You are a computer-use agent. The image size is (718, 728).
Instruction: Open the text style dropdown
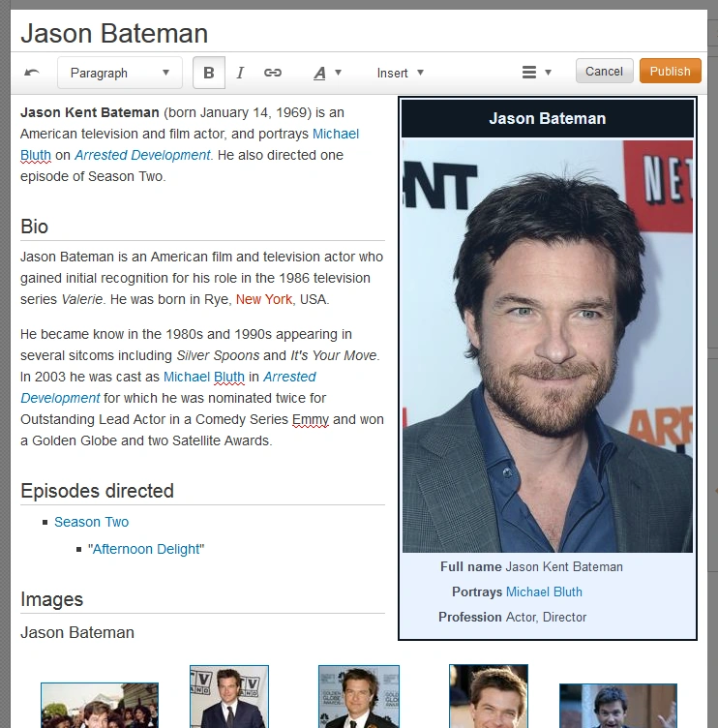pos(327,73)
